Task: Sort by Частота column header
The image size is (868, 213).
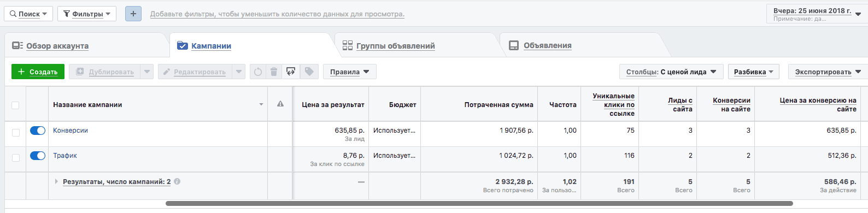Action: [563, 104]
